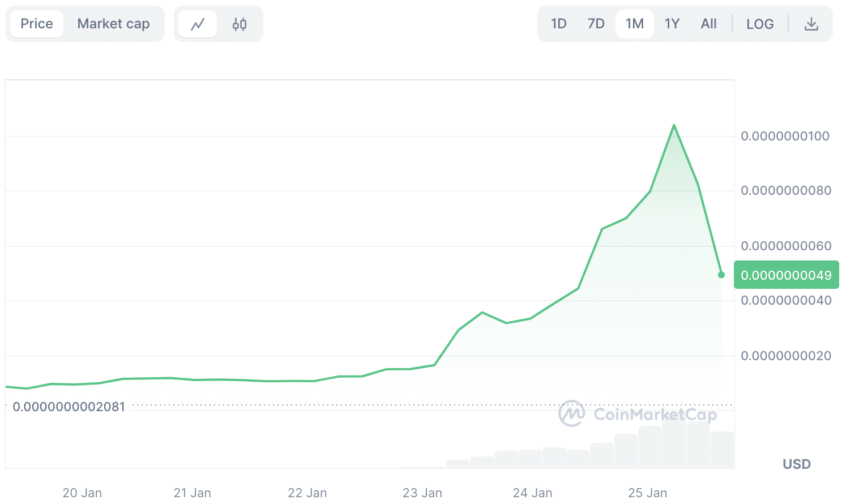
Task: Click the 25 Jan date label
Action: point(647,493)
